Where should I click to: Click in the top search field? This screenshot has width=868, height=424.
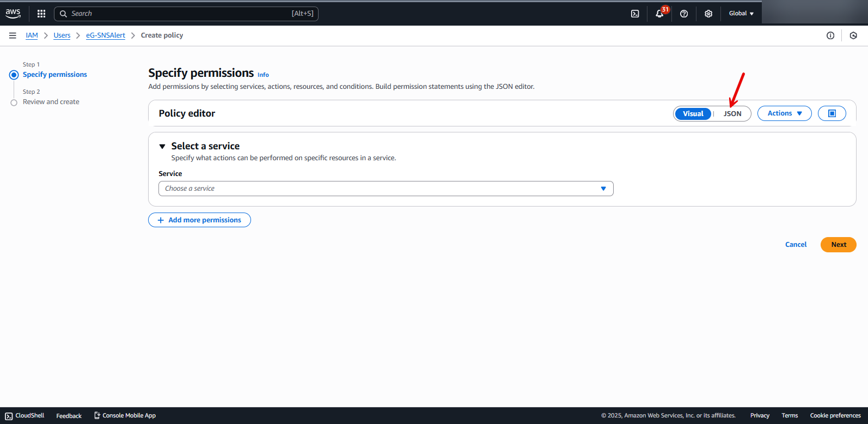pyautogui.click(x=185, y=14)
